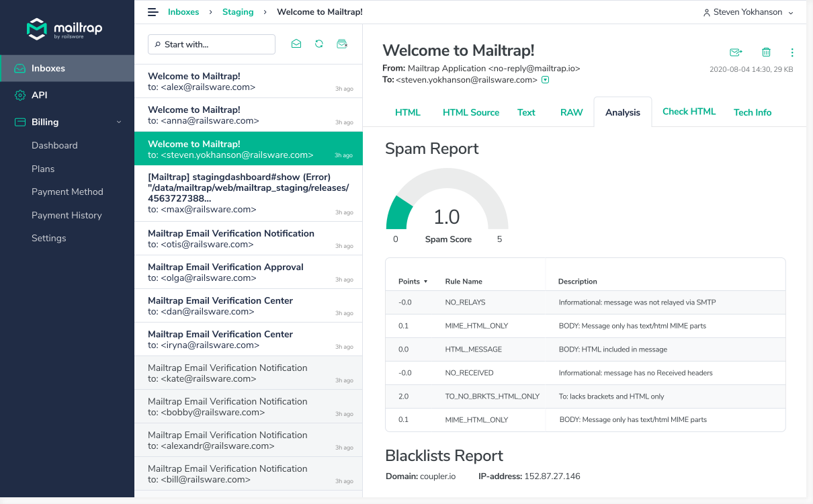Open the Steven Yokhanson account dropdown
The image size is (813, 504).
(x=748, y=12)
